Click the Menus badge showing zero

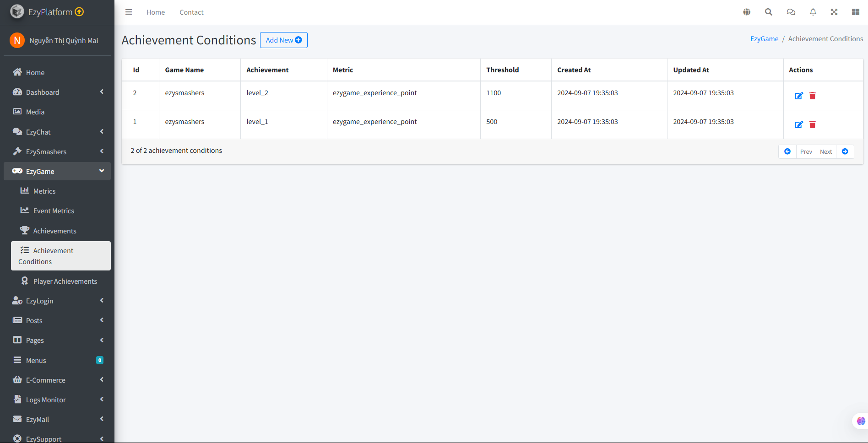(x=99, y=360)
